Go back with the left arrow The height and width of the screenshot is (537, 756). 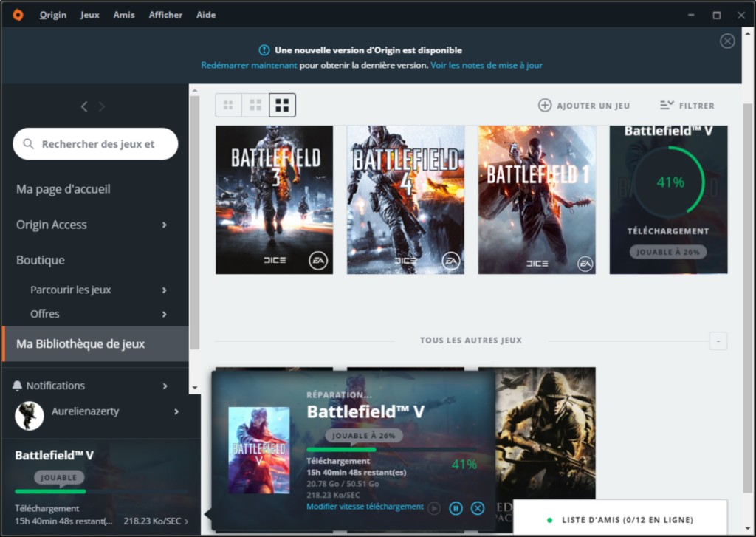coord(84,106)
